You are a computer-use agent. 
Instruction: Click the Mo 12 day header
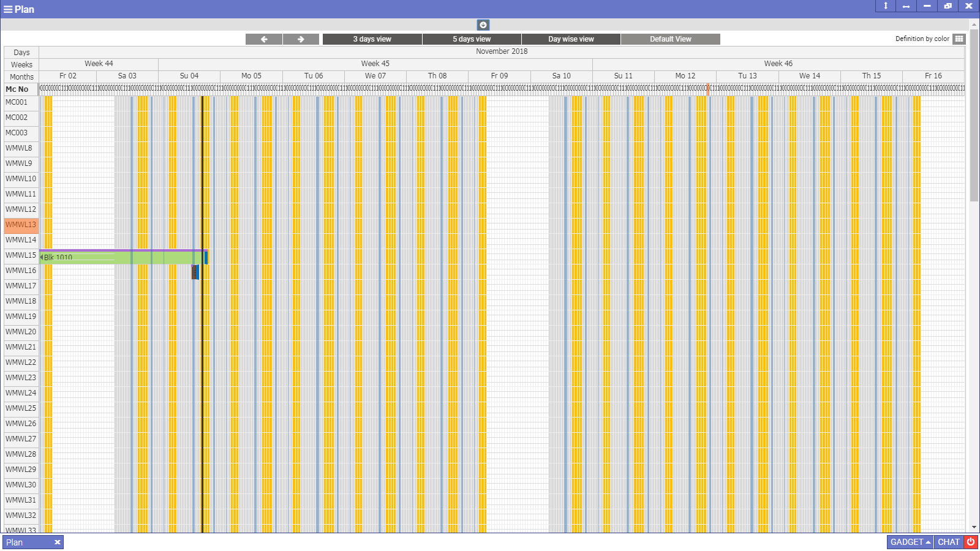685,76
